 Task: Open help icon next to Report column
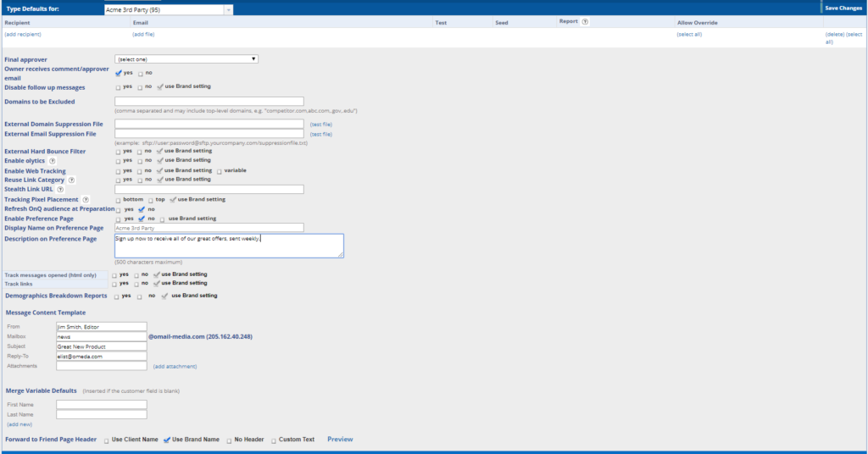[585, 21]
